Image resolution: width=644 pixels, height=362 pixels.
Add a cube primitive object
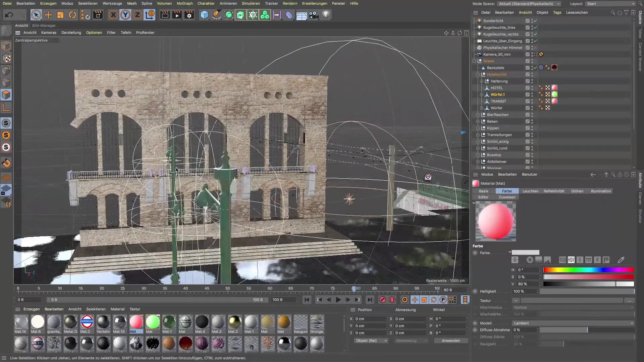tap(204, 15)
